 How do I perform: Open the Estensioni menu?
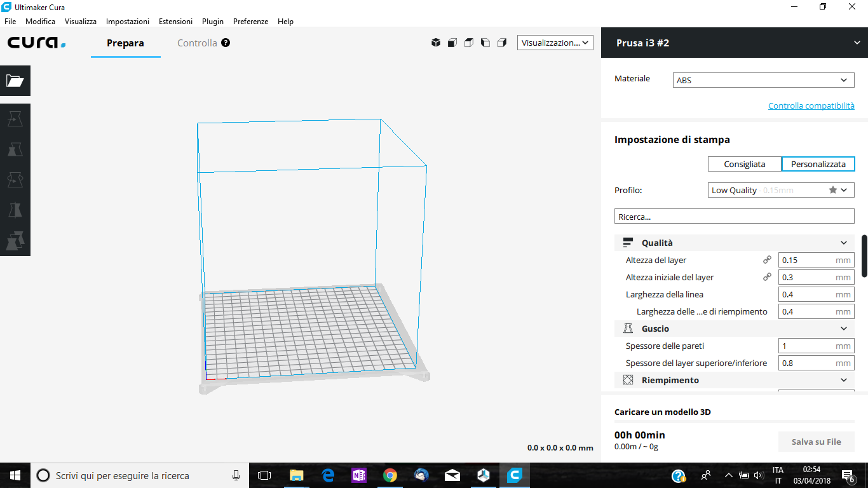(x=175, y=21)
